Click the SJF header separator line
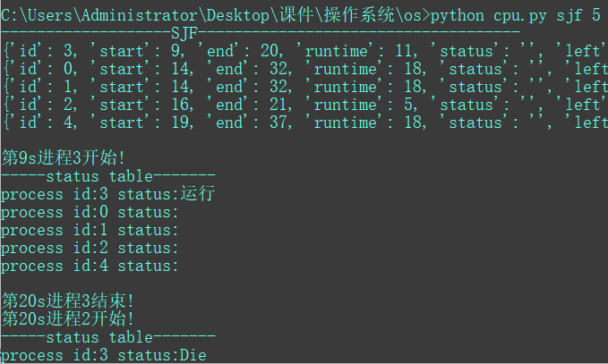 coord(261,33)
